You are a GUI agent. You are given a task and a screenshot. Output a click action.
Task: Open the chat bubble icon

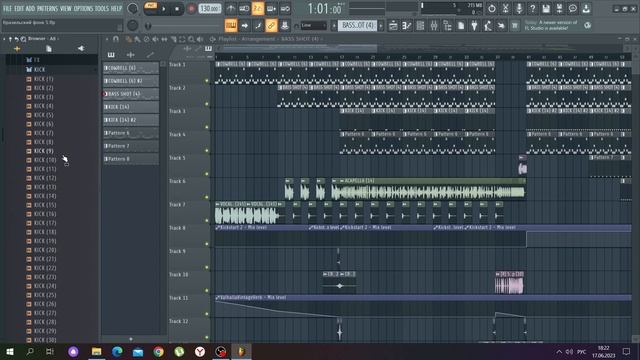point(573,9)
